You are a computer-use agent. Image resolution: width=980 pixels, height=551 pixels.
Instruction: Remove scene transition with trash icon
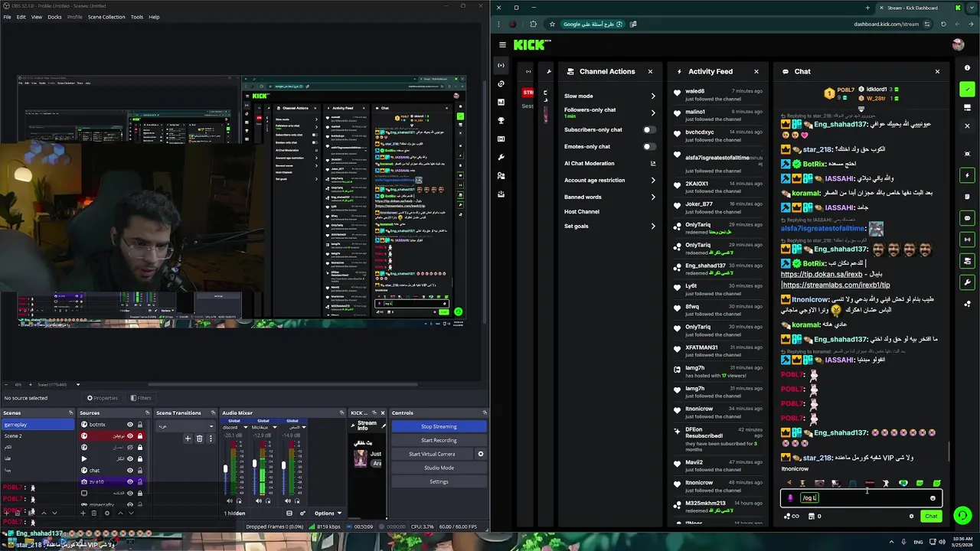pyautogui.click(x=199, y=439)
